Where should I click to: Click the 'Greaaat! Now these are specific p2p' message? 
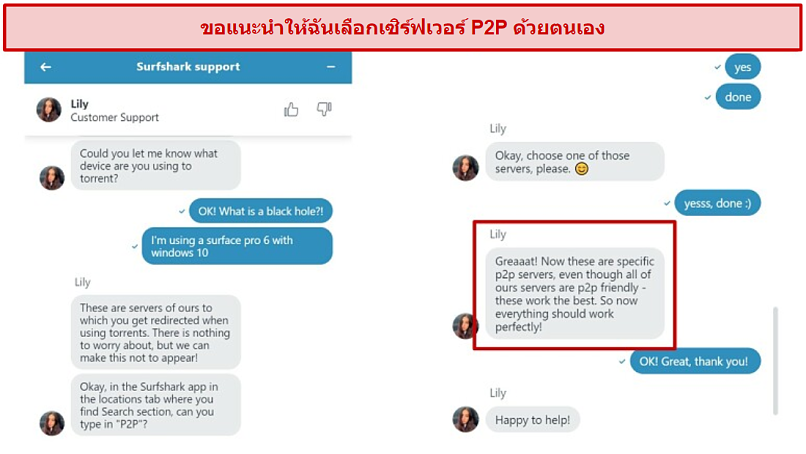[575, 294]
